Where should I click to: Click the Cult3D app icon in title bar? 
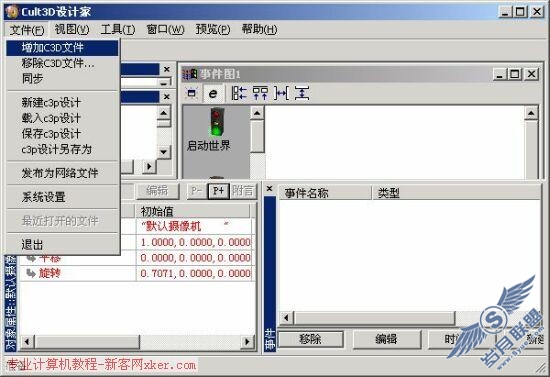(x=12, y=12)
